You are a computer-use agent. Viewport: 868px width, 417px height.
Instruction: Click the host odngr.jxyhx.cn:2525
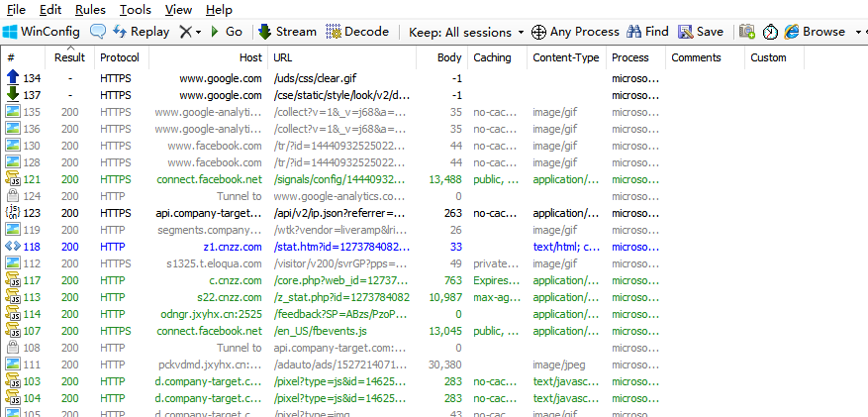[x=211, y=314]
